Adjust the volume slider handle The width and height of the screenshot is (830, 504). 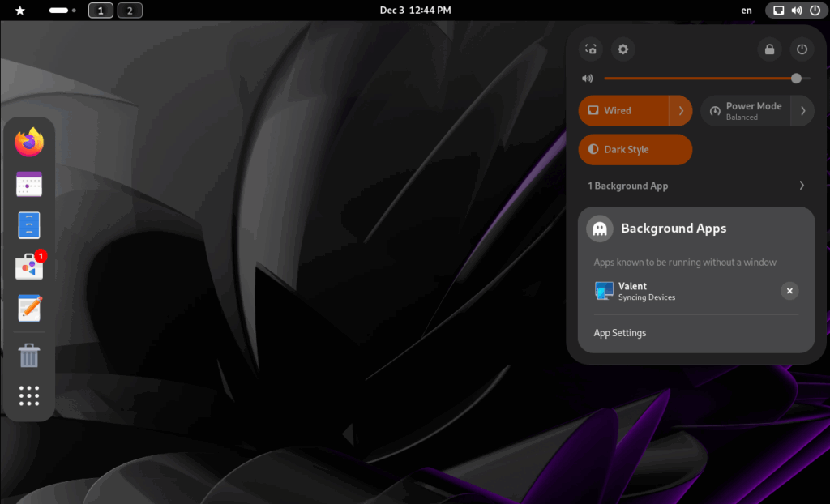(796, 79)
